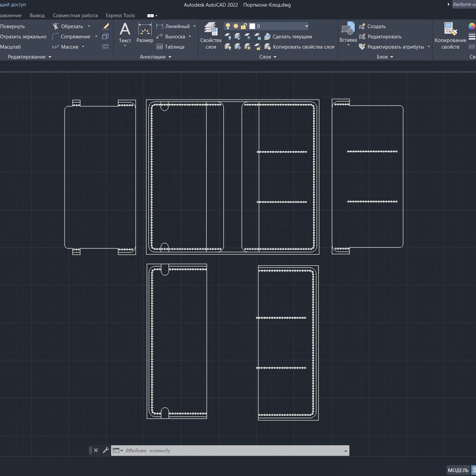This screenshot has height=476, width=476.
Task: Click Отразить зеркально (Mirror) button
Action: pos(23,36)
